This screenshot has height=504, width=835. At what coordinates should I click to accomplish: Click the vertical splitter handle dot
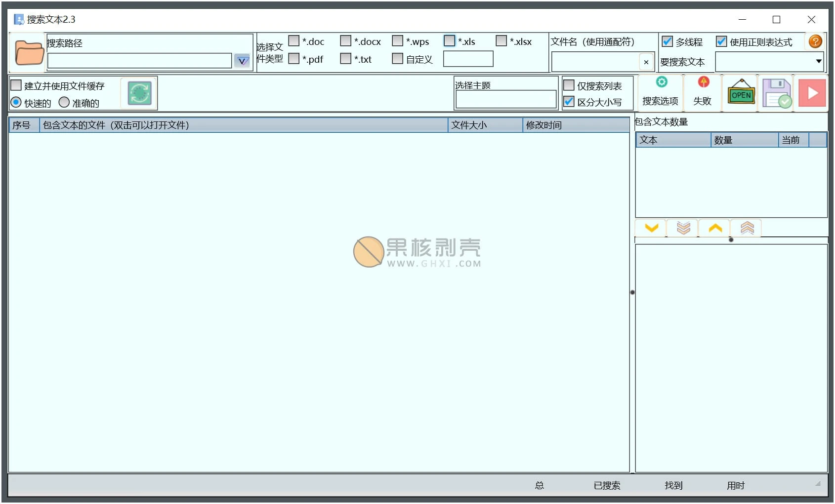(x=632, y=292)
